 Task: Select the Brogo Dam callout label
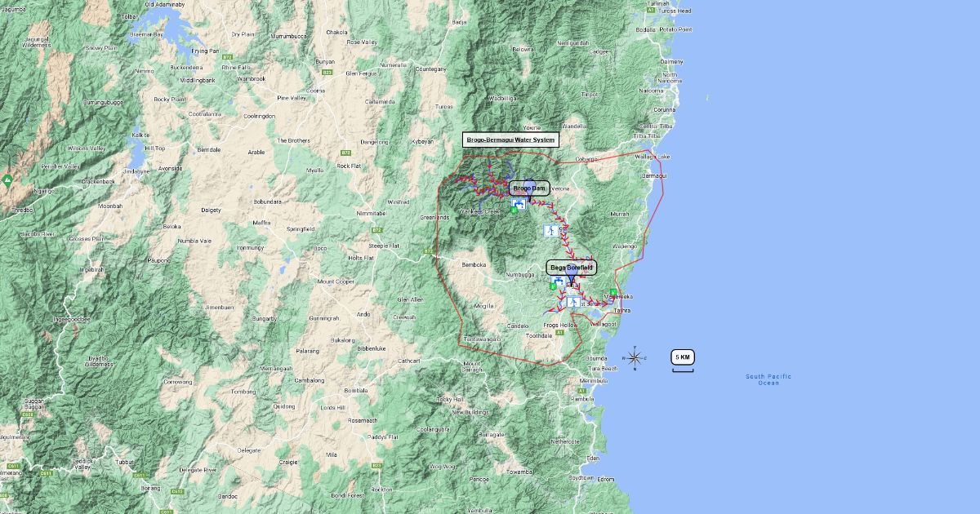tap(528, 188)
